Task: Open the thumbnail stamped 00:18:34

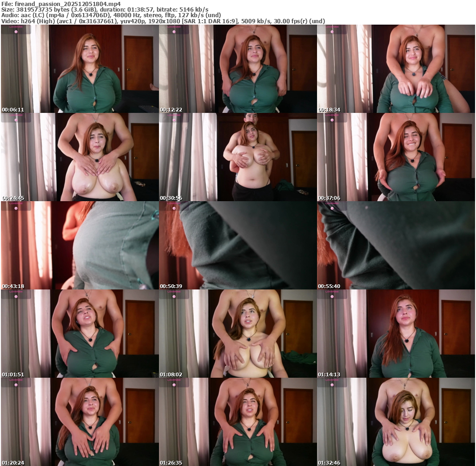Action: coord(396,69)
